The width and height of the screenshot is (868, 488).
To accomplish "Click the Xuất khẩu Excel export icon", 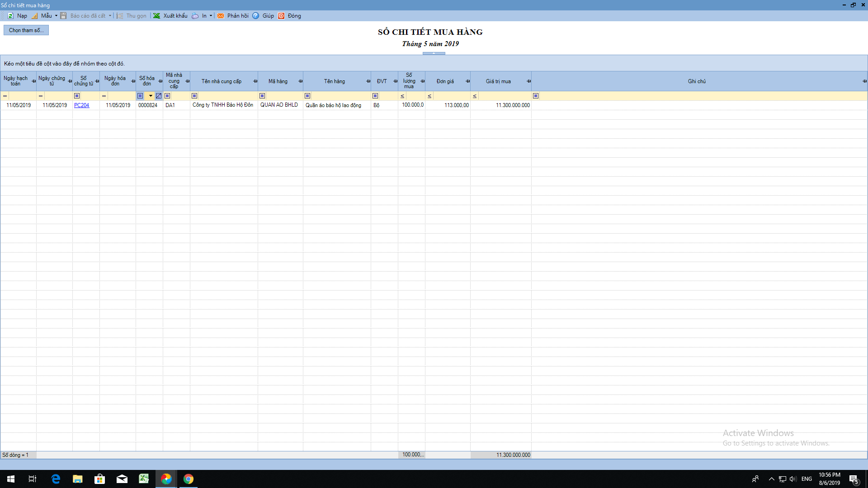I will pos(156,16).
